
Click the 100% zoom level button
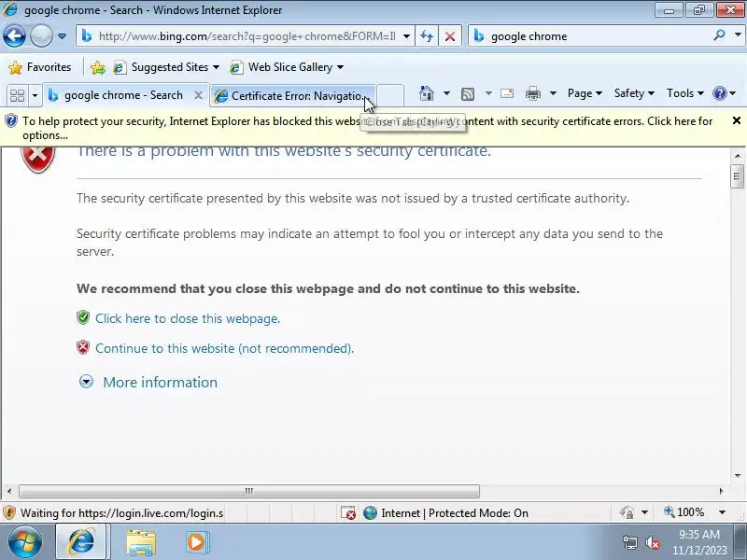684,512
